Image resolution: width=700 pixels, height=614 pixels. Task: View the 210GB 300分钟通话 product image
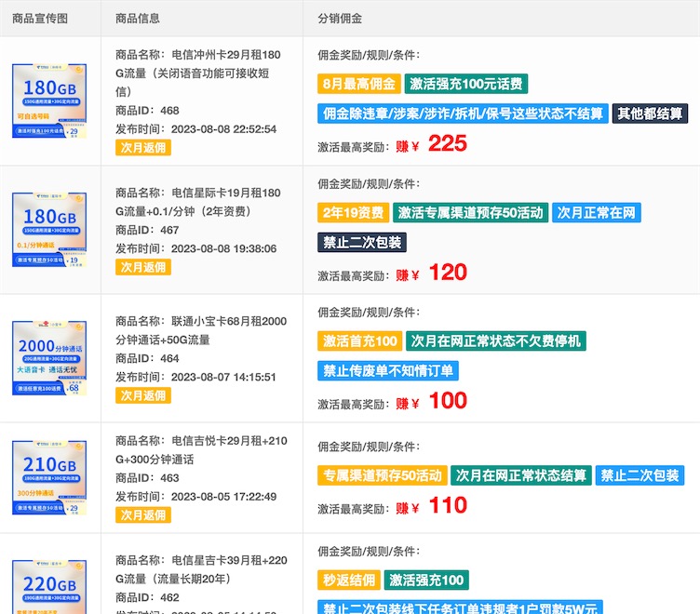coord(49,478)
